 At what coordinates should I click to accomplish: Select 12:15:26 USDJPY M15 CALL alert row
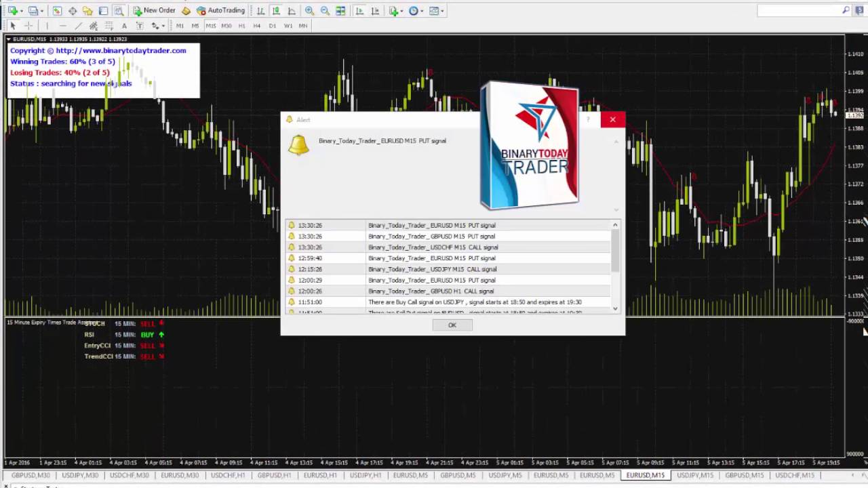pyautogui.click(x=449, y=269)
